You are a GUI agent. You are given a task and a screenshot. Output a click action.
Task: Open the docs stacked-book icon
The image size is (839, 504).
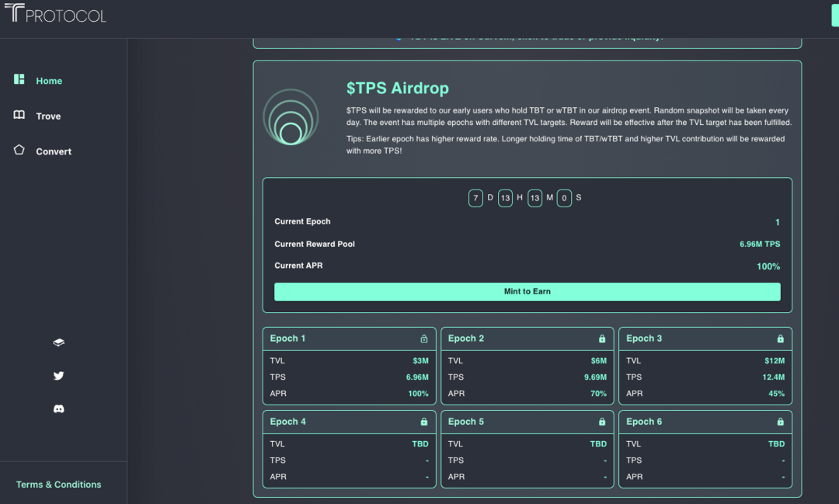tap(58, 342)
